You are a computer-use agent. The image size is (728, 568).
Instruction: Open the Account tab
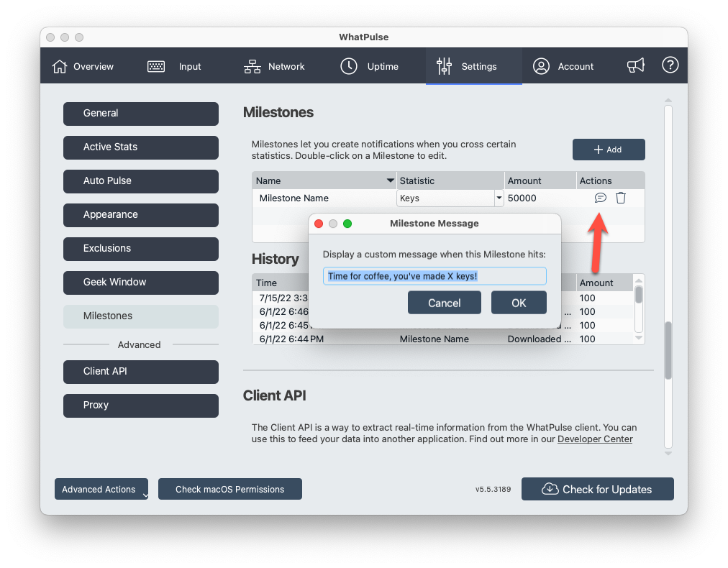point(563,66)
